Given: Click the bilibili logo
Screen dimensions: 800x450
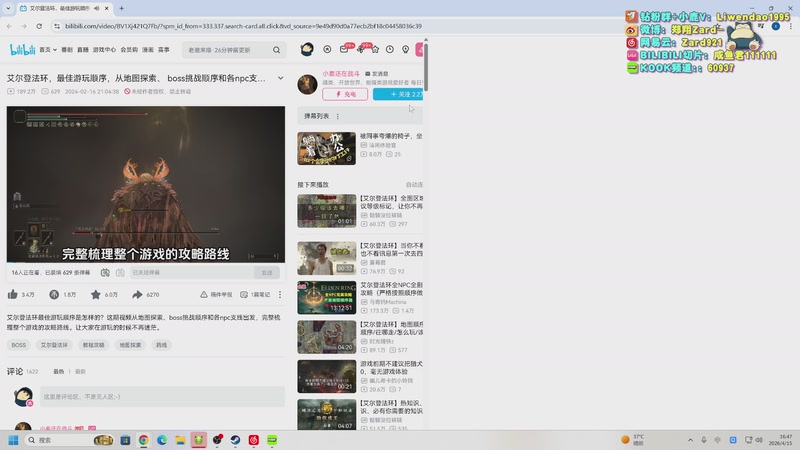Looking at the screenshot, I should 22,49.
